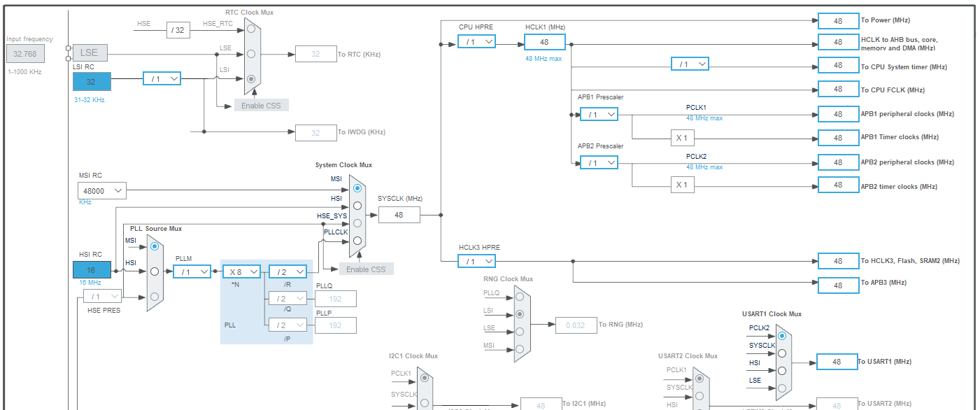This screenshot has width=980, height=410.
Task: Select LSI in the RNG Clock Mux
Action: [519, 314]
